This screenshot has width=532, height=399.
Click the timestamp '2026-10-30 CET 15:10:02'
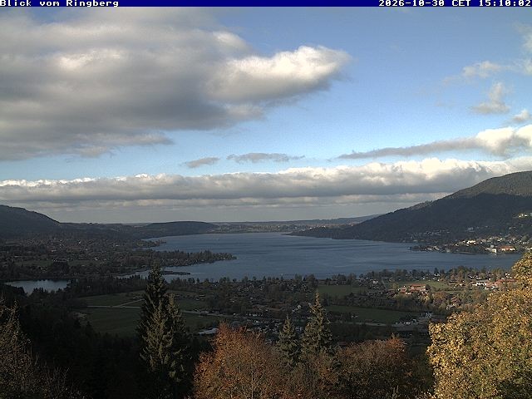(455, 3)
